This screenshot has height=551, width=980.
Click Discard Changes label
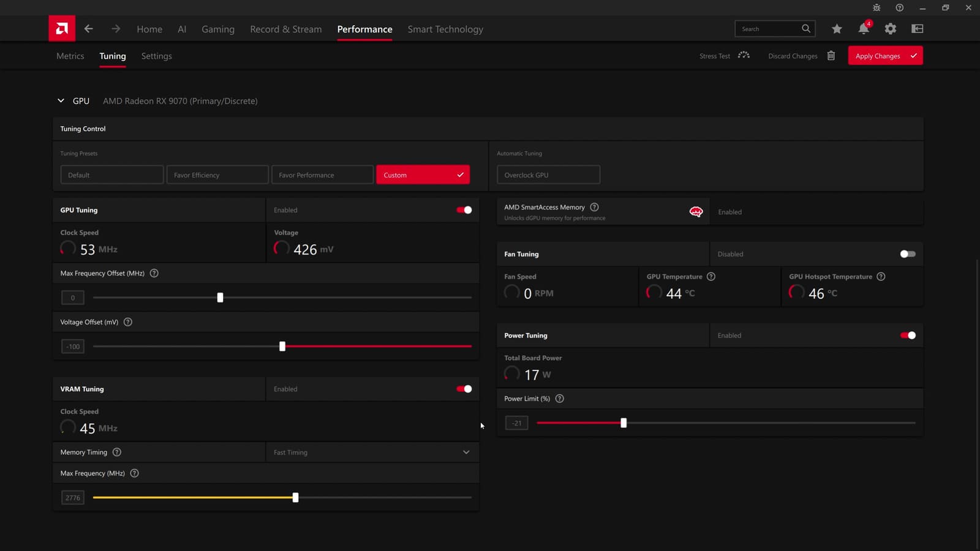[x=793, y=56]
